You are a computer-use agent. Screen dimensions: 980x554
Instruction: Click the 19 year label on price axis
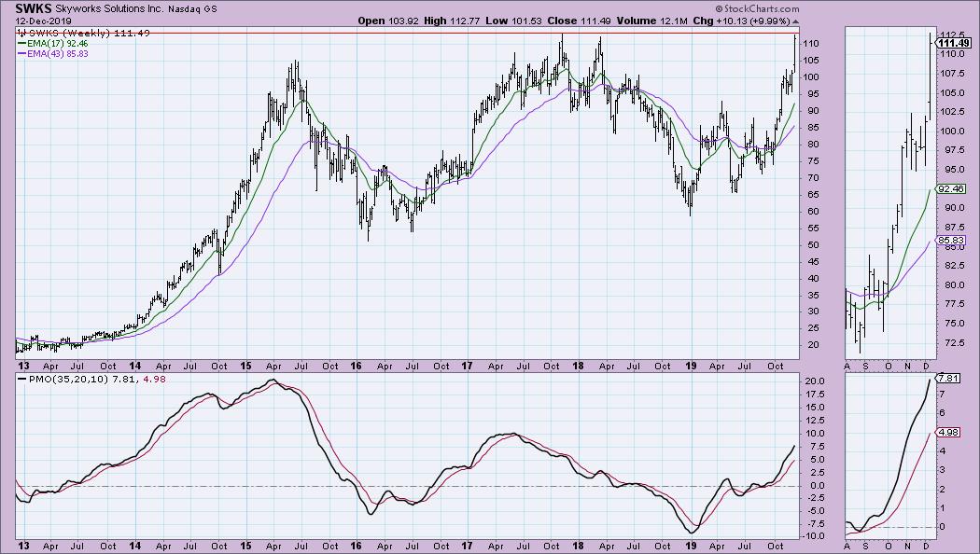click(x=690, y=366)
